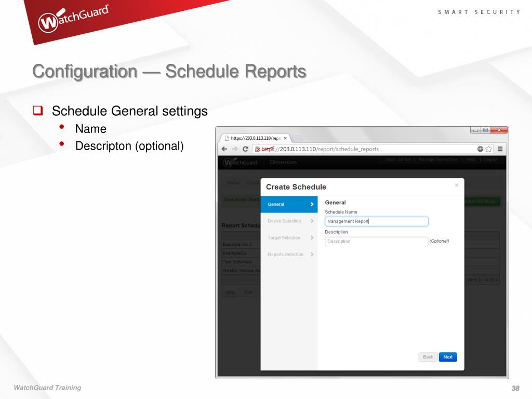This screenshot has width=532, height=399.
Task: Click the chevron next to General
Action: (x=312, y=204)
